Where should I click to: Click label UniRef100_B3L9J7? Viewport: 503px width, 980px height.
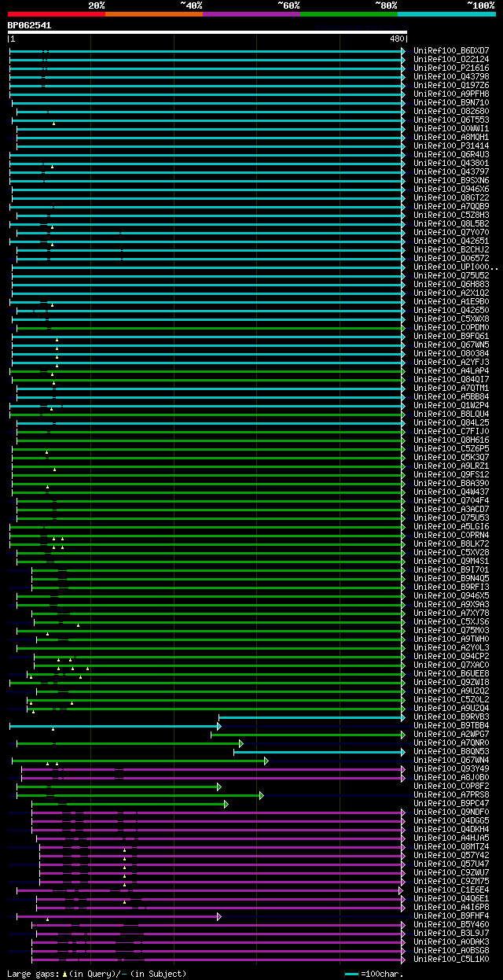coord(453,933)
